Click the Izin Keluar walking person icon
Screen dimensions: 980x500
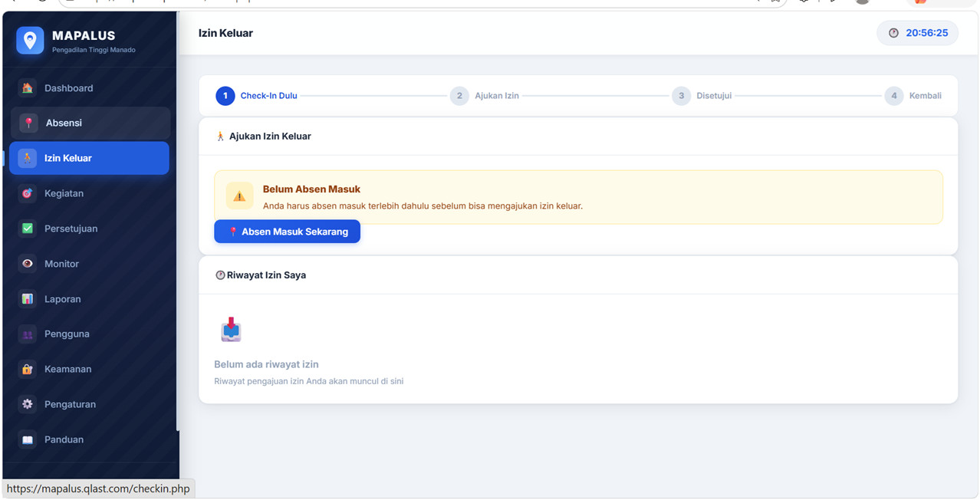click(x=28, y=158)
